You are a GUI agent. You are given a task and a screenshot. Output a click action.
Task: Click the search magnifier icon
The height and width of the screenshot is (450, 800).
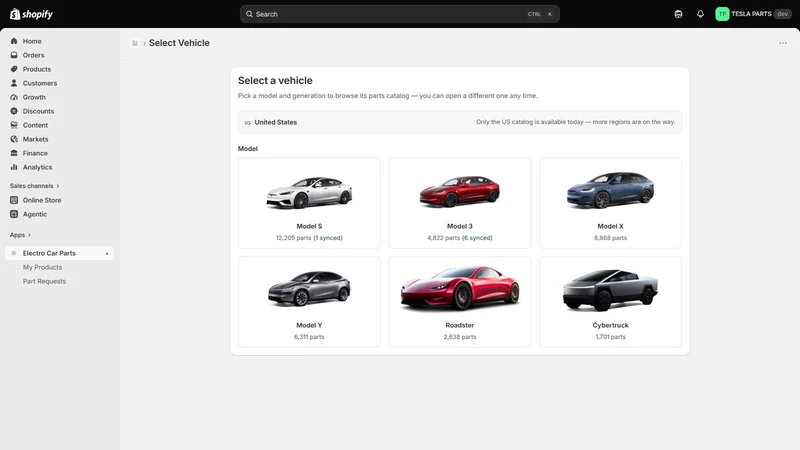(x=249, y=14)
